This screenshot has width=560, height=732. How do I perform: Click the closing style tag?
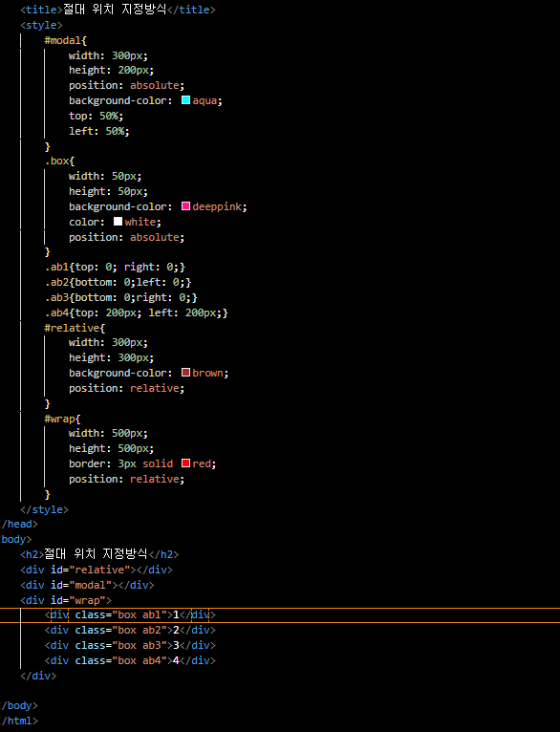[x=44, y=509]
